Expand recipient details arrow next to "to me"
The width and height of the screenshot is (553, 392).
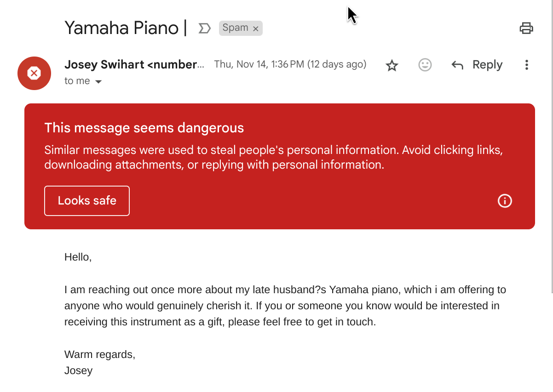coord(98,82)
